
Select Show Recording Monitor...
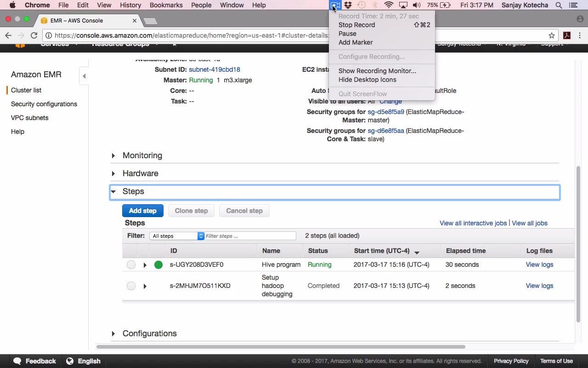377,71
